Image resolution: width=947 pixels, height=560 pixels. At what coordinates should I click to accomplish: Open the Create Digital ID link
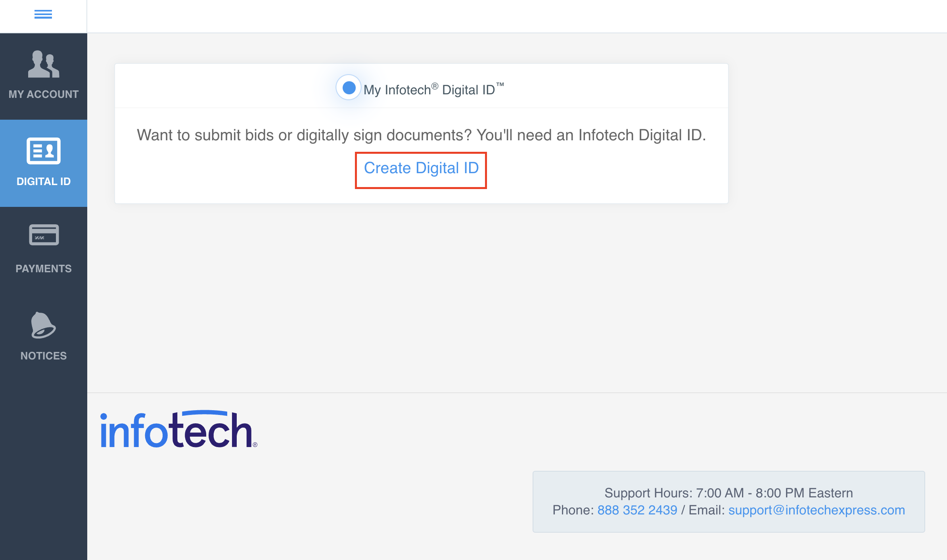pos(421,168)
